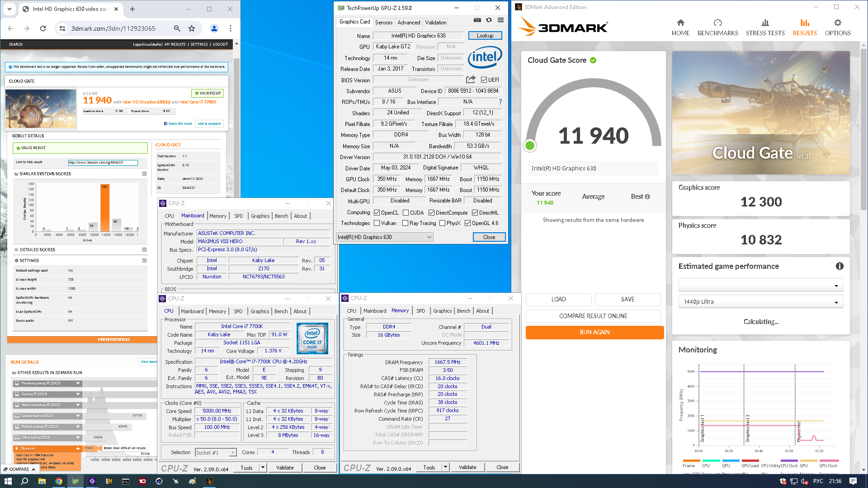Click the zoom magnifier in the address bar
The width and height of the screenshot is (868, 488).
coord(177,28)
